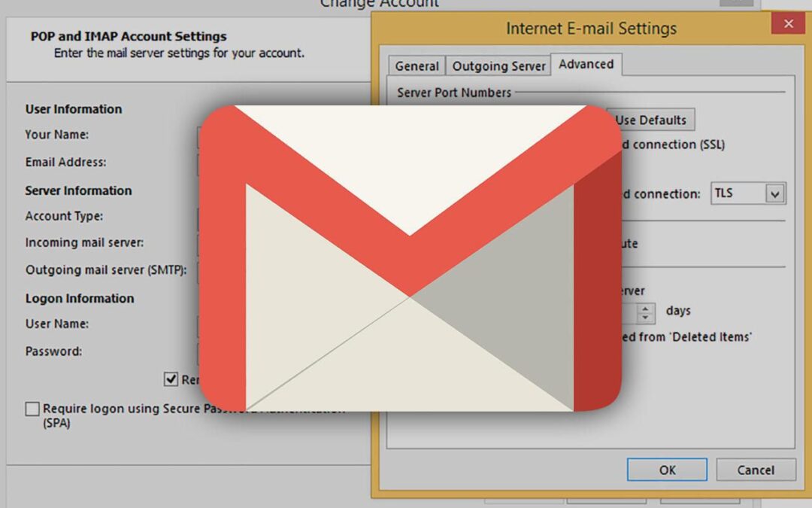Click the Outgoing mail server (SMTP) label
The height and width of the screenshot is (508, 812).
click(106, 270)
